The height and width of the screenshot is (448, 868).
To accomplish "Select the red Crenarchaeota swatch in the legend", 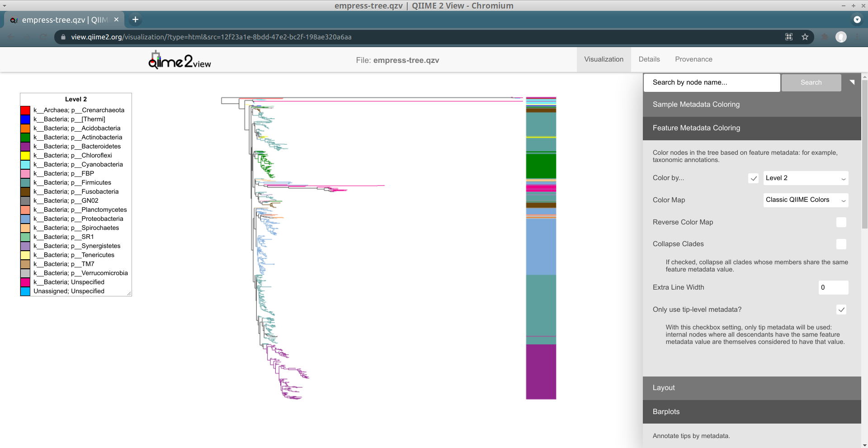I will tap(26, 110).
